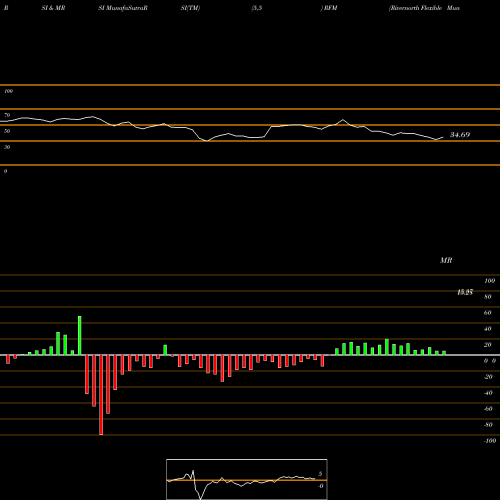
Task: Click the 'SI(TM)' header label
Action: pos(190,8)
